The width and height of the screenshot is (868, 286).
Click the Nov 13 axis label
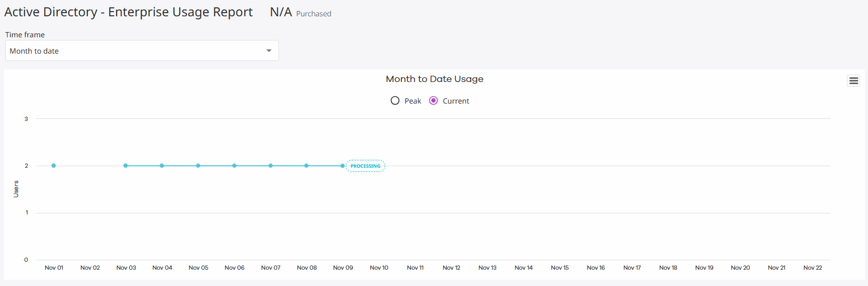pos(488,268)
